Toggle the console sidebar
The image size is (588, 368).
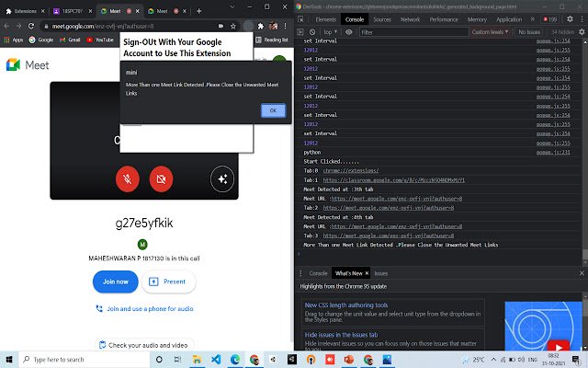[x=300, y=32]
